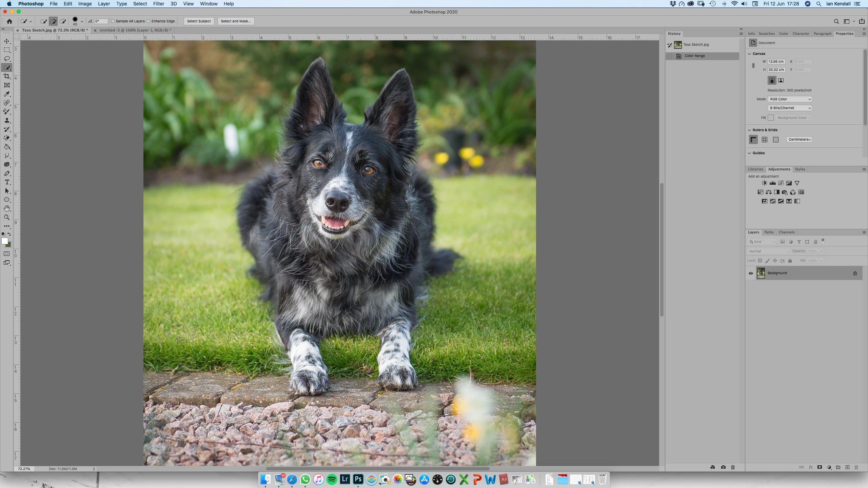Click the canvas width input field
Screen dimensions: 868x488
(776, 62)
